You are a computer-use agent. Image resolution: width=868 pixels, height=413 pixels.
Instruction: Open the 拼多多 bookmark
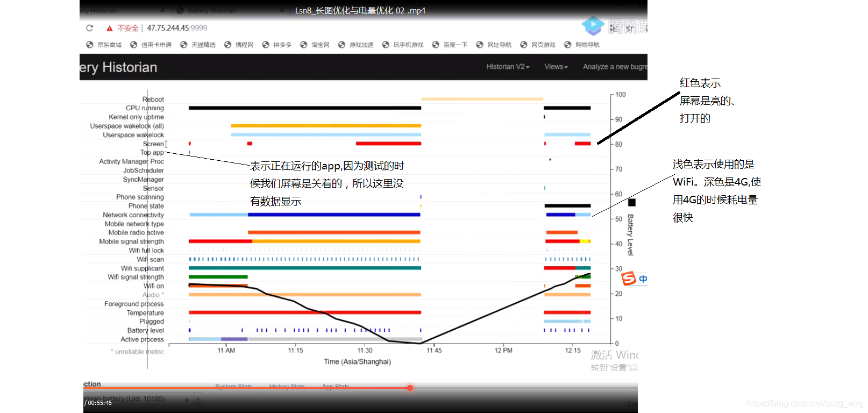(x=277, y=45)
